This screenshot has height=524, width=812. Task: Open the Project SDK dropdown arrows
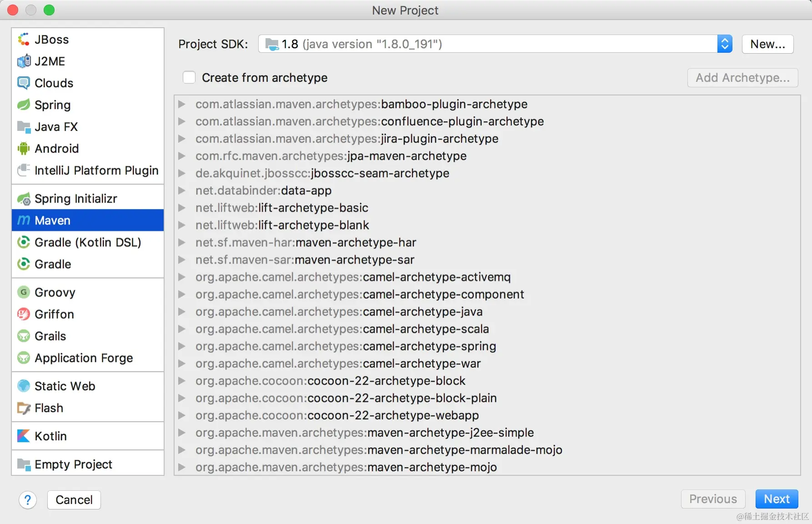coord(725,44)
